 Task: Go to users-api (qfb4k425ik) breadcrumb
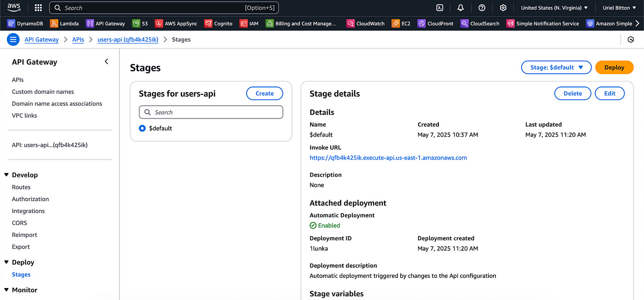[128, 40]
